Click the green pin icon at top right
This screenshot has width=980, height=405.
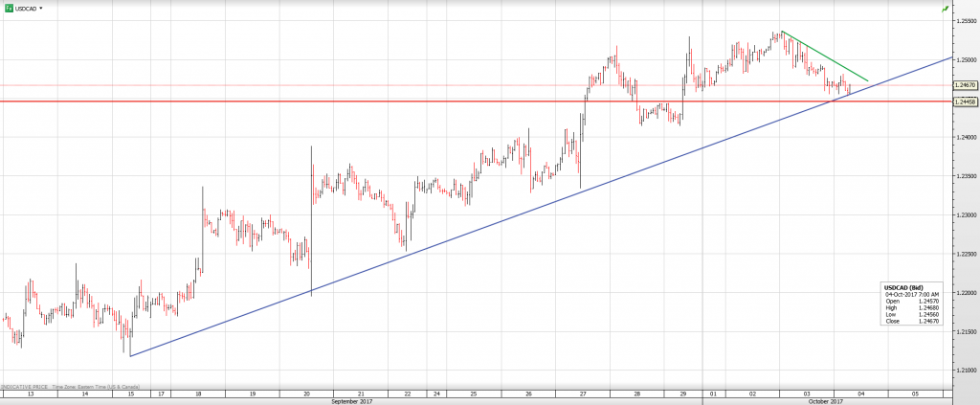point(946,8)
